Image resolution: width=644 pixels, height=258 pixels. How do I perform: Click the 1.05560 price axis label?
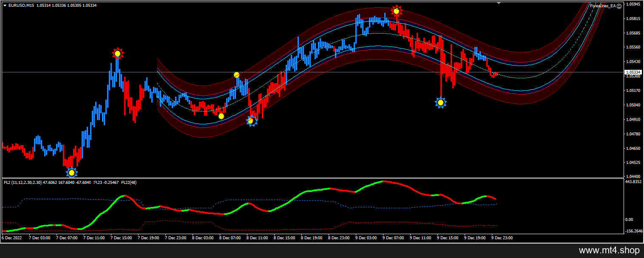633,47
